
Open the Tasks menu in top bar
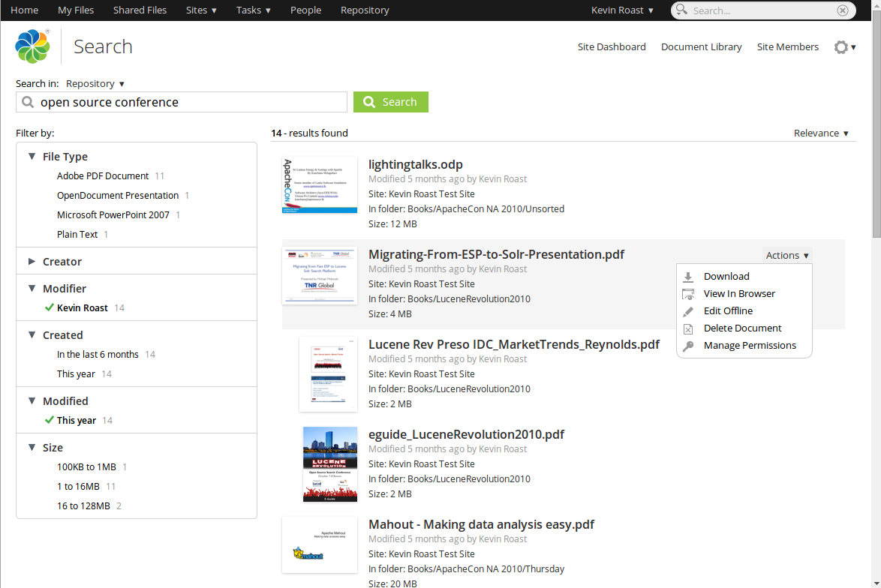tap(254, 10)
